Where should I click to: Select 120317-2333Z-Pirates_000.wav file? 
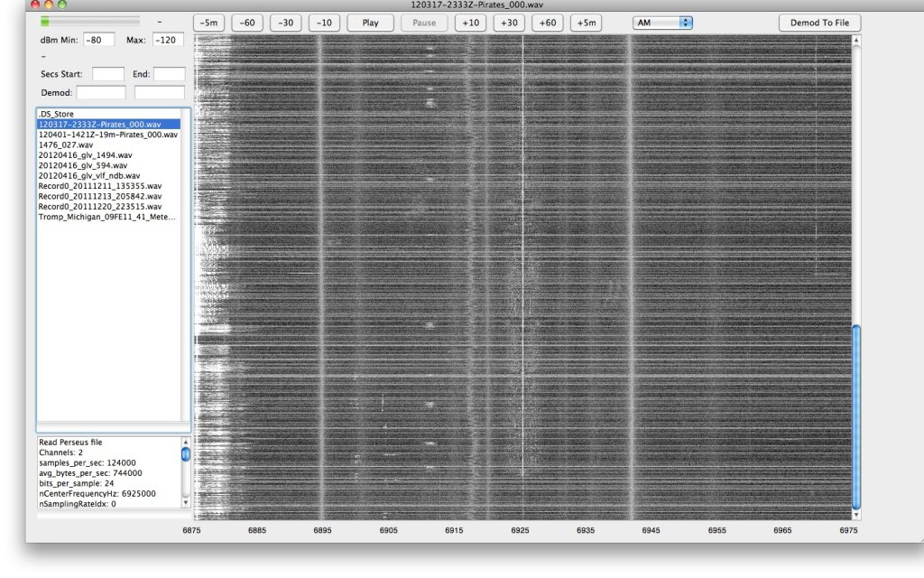(x=108, y=125)
